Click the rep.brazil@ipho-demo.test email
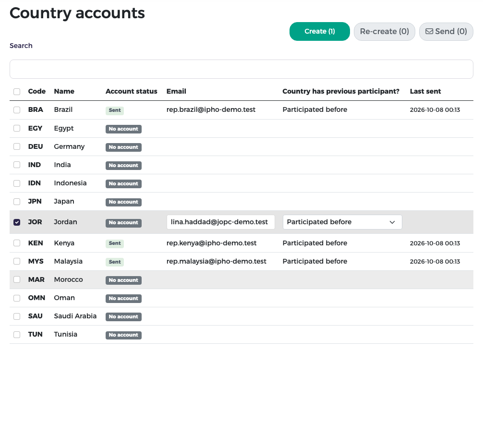Screen dimensions: 483x448 coord(211,109)
